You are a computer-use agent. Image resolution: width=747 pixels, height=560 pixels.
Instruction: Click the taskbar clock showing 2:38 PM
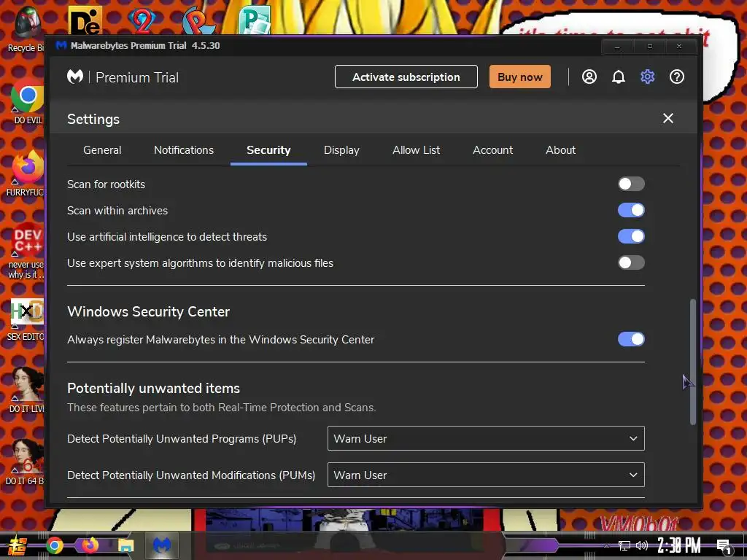pyautogui.click(x=679, y=545)
